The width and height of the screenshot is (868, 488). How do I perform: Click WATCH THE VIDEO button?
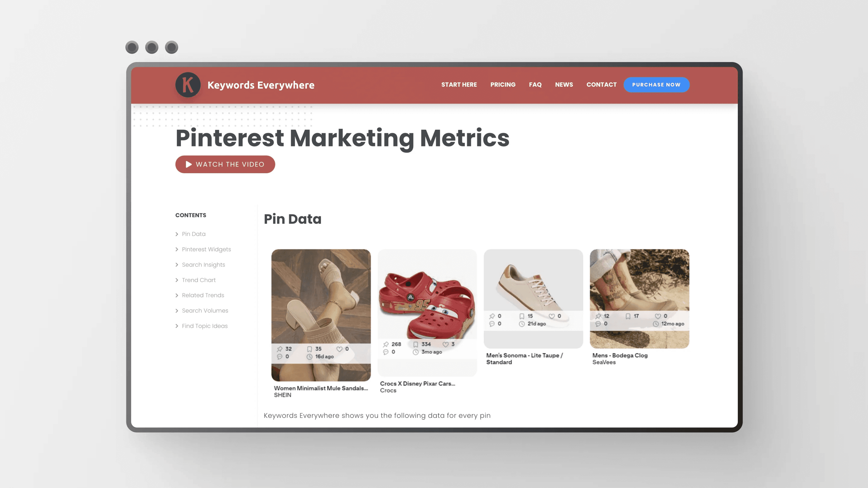[225, 164]
